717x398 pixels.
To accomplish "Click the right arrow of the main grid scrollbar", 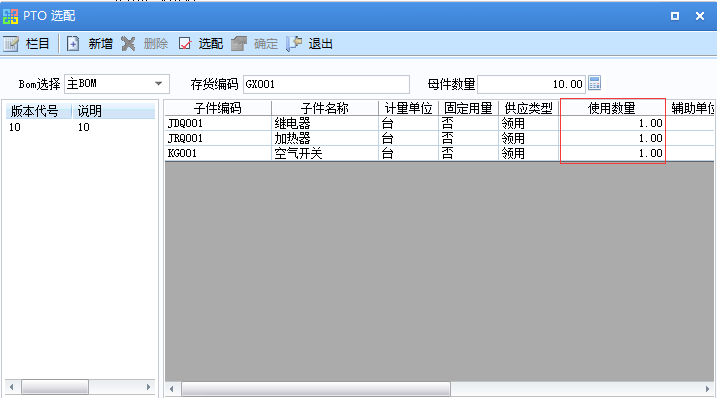I will pos(707,389).
